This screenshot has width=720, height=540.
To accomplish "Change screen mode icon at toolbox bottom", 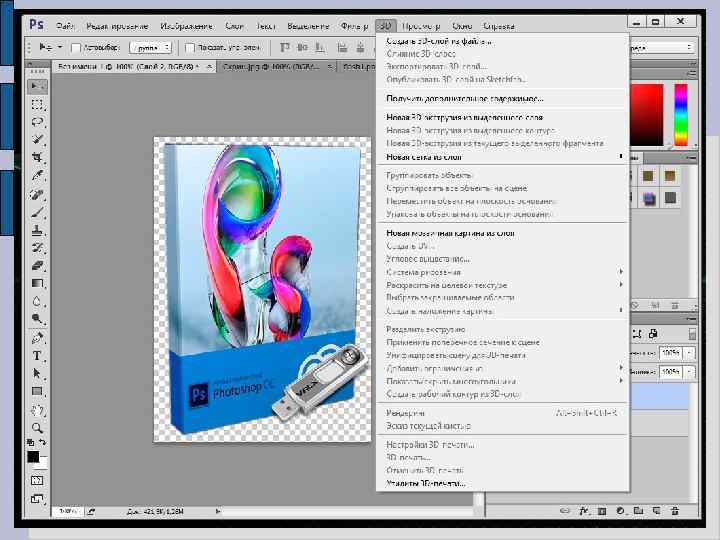I will click(x=37, y=499).
